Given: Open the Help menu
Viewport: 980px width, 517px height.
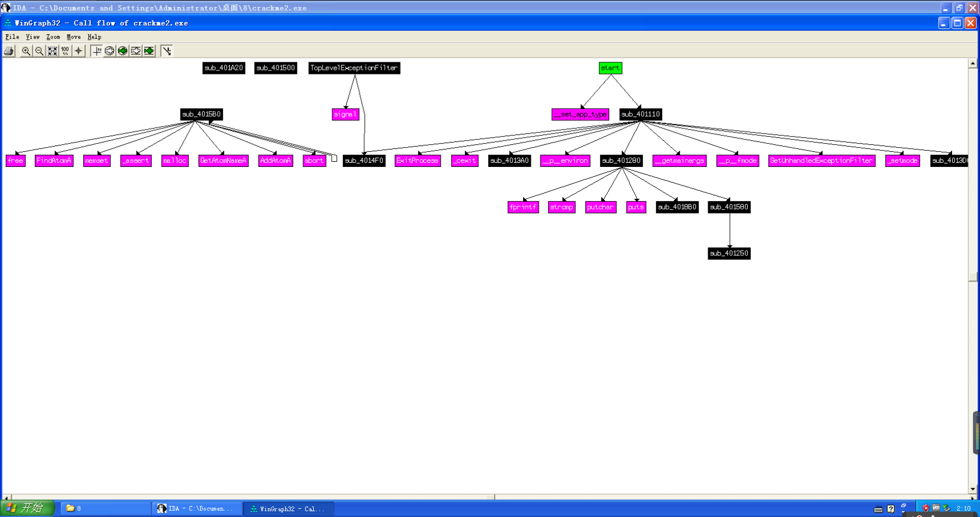Looking at the screenshot, I should (x=94, y=37).
